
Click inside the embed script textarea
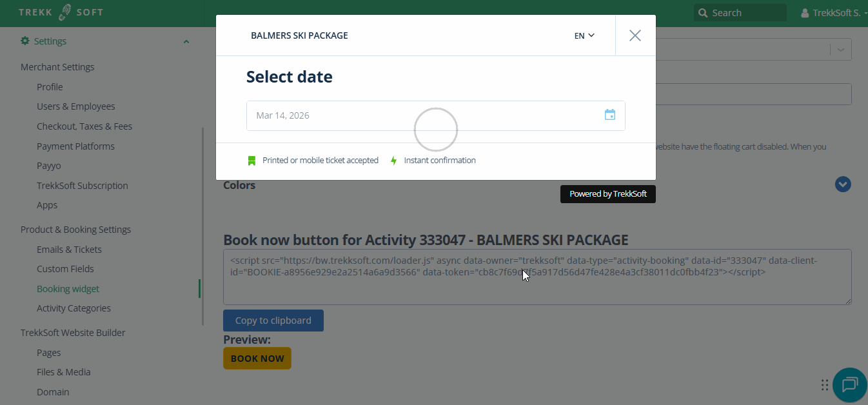coord(537,287)
